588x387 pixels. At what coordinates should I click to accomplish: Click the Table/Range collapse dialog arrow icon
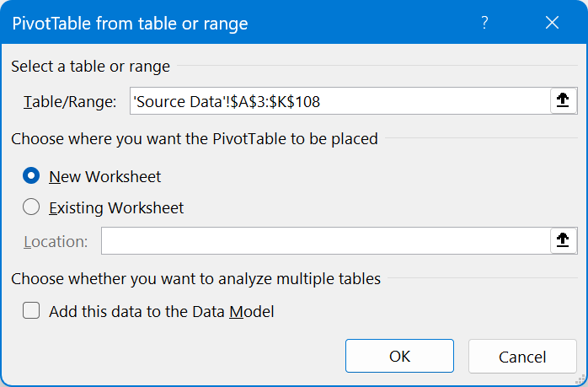pos(562,101)
